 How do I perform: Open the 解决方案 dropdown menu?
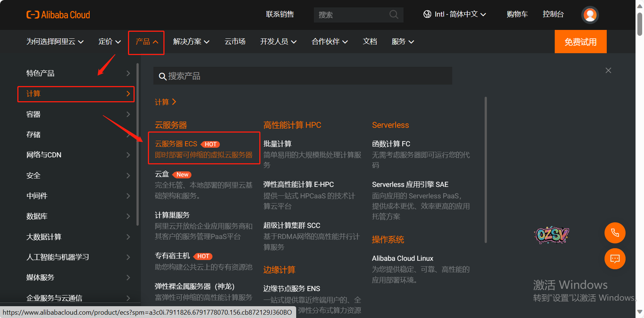[x=191, y=42]
